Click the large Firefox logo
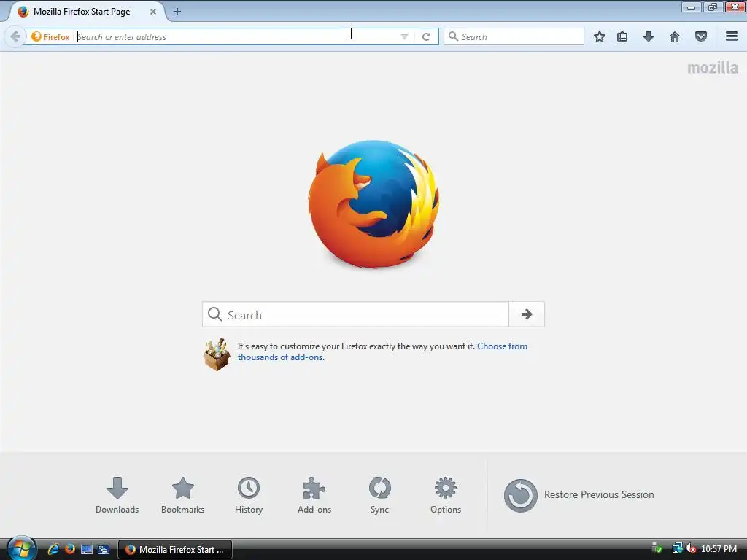 373,204
